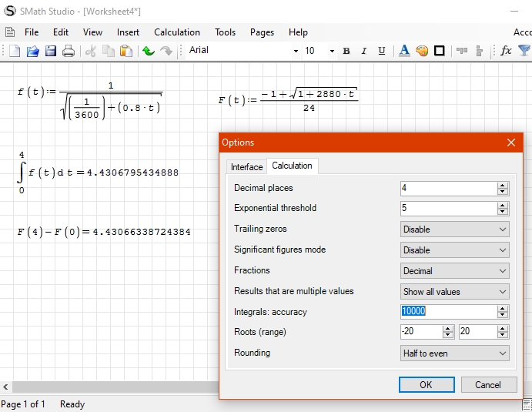
Task: Toggle underline formatting in the toolbar
Action: point(382,51)
